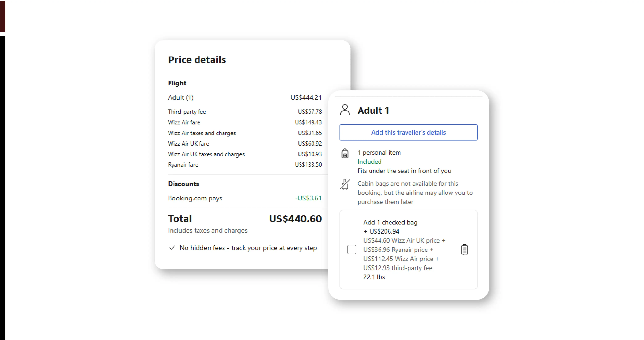Viewport: 644px width, 340px height.
Task: Click the Adult 1 person icon
Action: click(345, 110)
